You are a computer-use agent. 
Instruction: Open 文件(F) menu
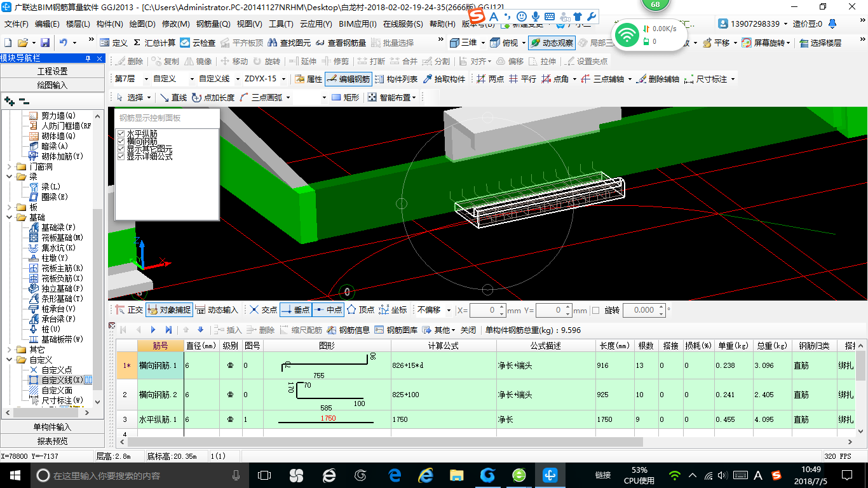pos(17,24)
